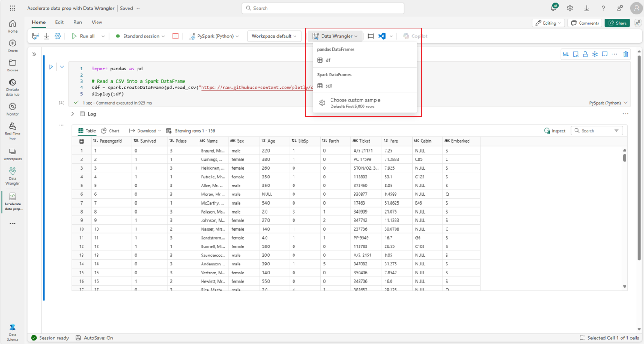Open the feedback icon in the header
This screenshot has width=644, height=344.
pyautogui.click(x=620, y=8)
